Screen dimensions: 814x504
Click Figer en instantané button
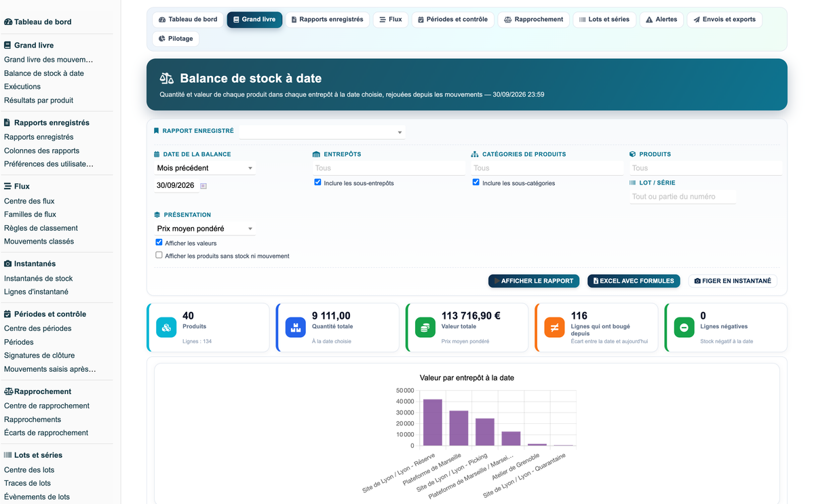point(733,281)
